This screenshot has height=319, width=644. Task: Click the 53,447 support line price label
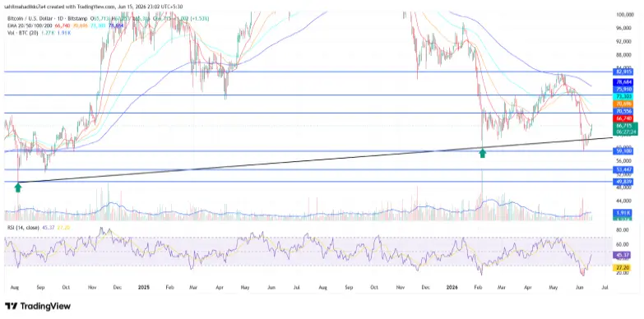[x=623, y=169]
